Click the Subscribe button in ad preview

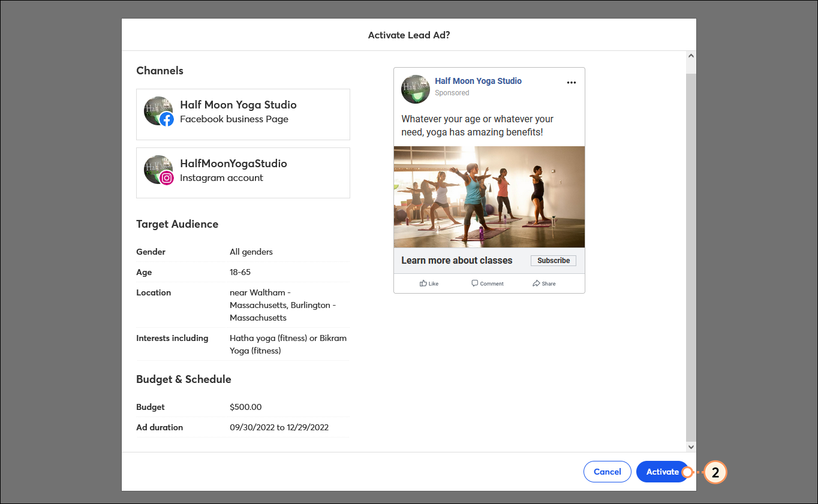pos(553,261)
